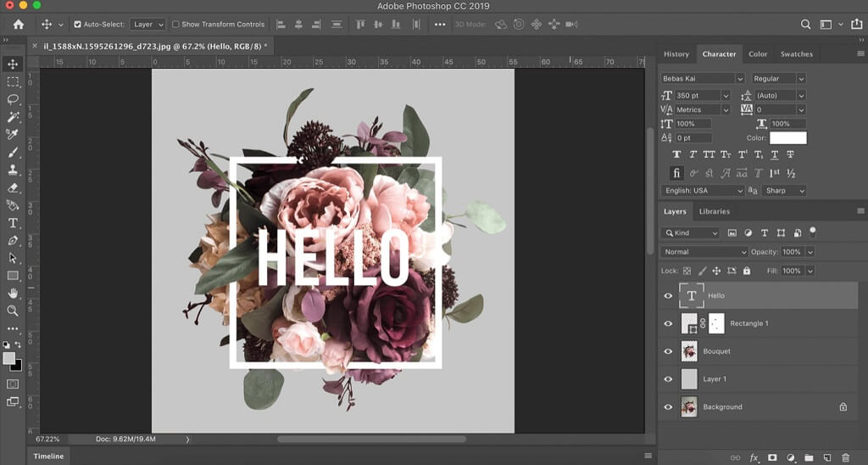Go to the Home screen
Image resolution: width=868 pixels, height=465 pixels.
coord(19,25)
